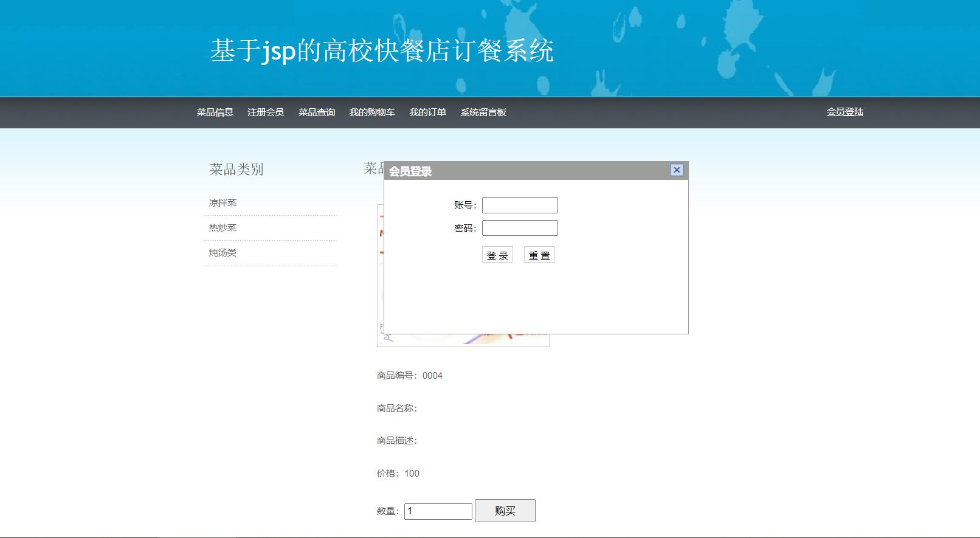980x538 pixels.
Task: Click the 登录 button
Action: [497, 255]
